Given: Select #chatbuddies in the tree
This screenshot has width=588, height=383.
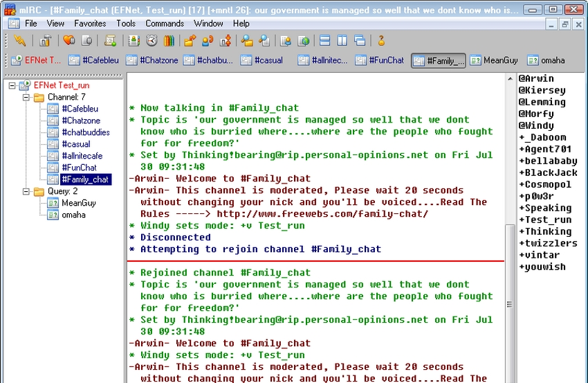Looking at the screenshot, I should pyautogui.click(x=86, y=132).
